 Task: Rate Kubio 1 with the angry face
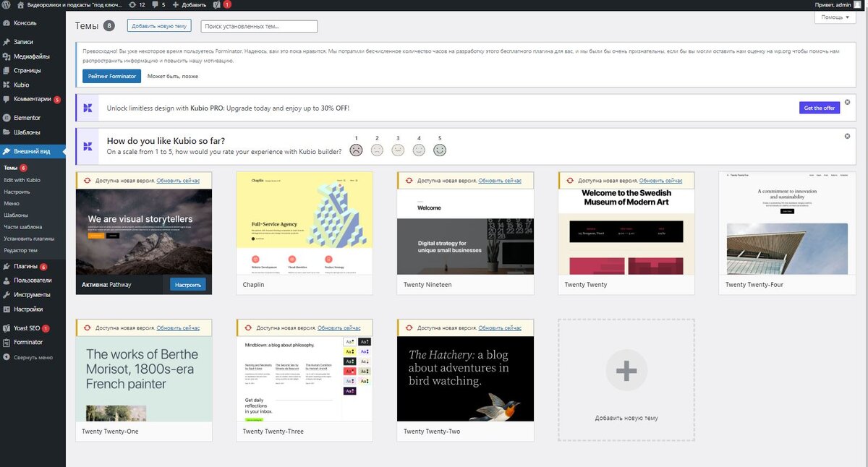(x=356, y=150)
